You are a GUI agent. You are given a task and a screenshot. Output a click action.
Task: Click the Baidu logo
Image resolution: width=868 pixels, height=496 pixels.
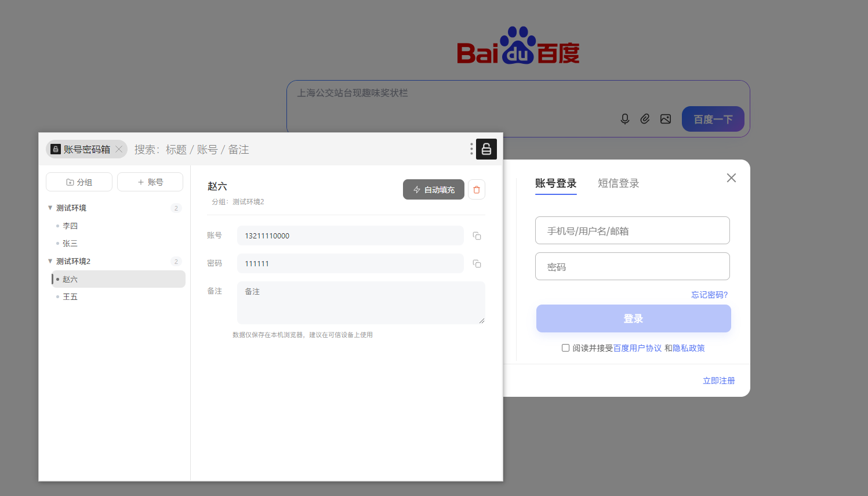point(518,45)
